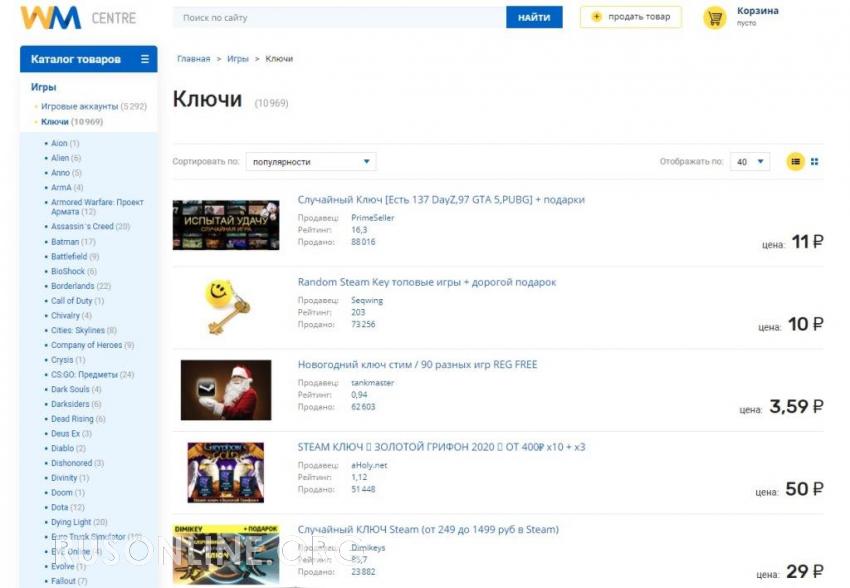Open the sort by popularity dropdown

311,161
